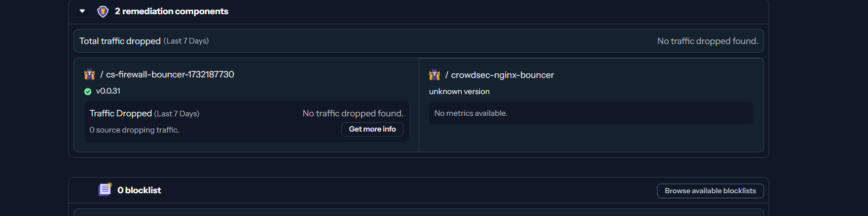Select the '0 blocklist' heading

tap(139, 190)
